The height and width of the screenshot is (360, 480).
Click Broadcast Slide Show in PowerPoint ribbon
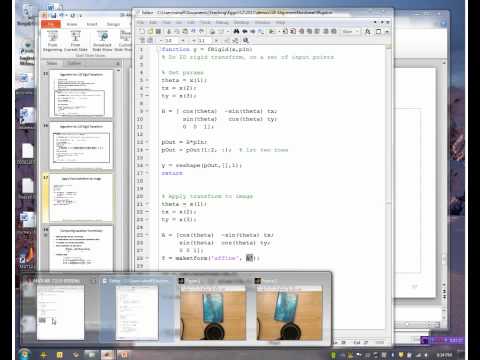[x=102, y=41]
